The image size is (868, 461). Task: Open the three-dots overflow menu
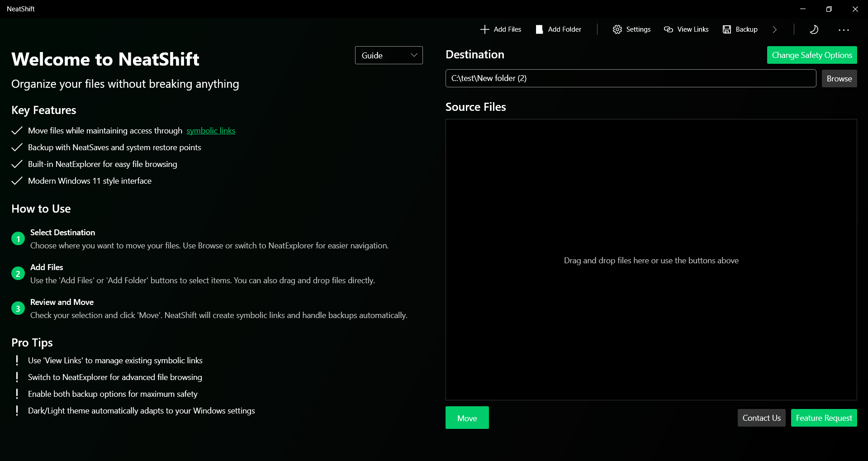(844, 30)
